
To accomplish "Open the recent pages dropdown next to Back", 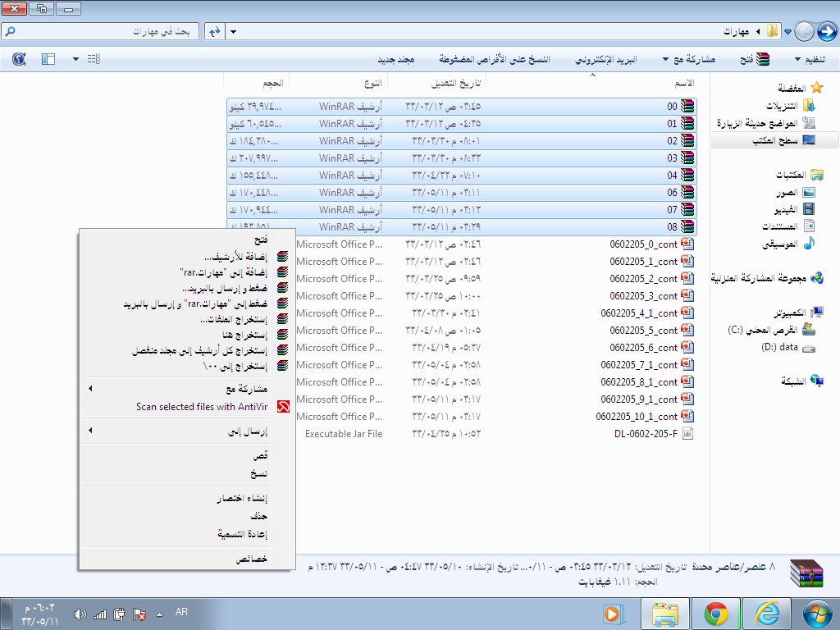I will pyautogui.click(x=787, y=32).
